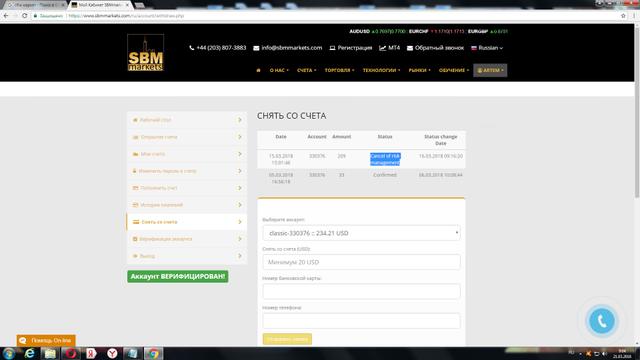Click the amount field with Минимум 20 USD
Image resolution: width=640 pixels, height=360 pixels.
361,262
